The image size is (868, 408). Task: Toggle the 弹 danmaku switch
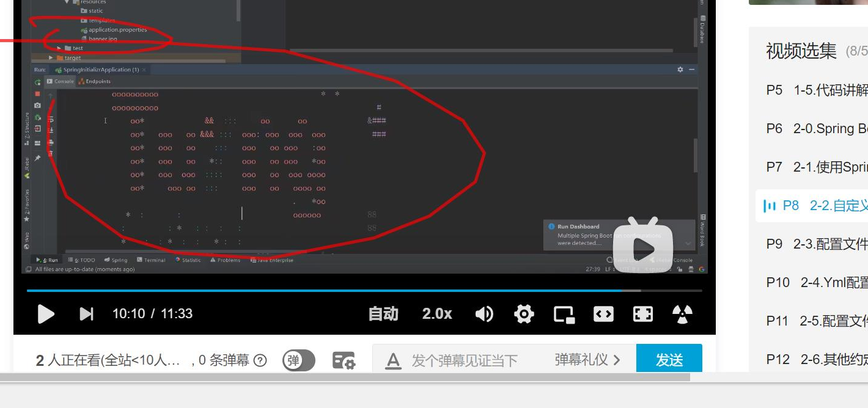click(298, 360)
